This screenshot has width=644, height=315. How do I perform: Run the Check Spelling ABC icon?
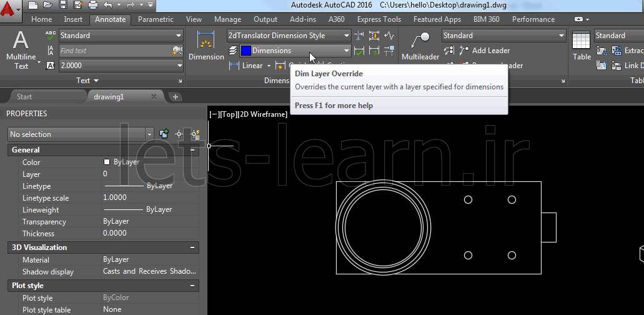51,36
